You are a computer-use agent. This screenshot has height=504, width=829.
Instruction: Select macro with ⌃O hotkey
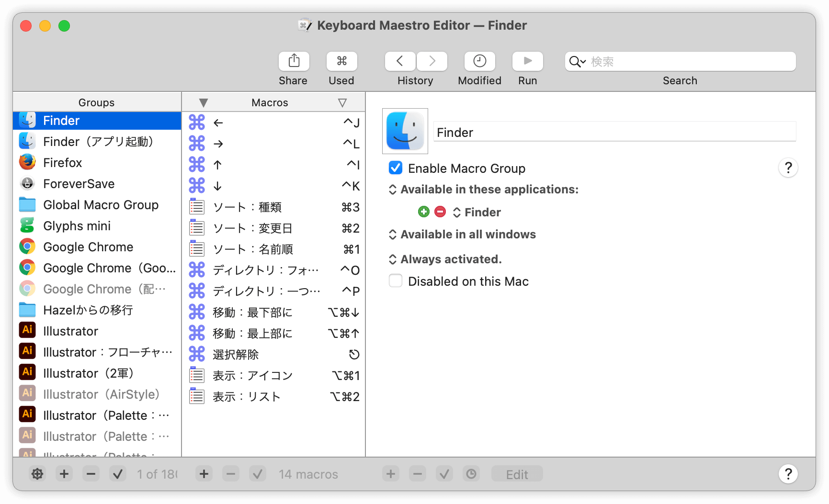(x=274, y=270)
